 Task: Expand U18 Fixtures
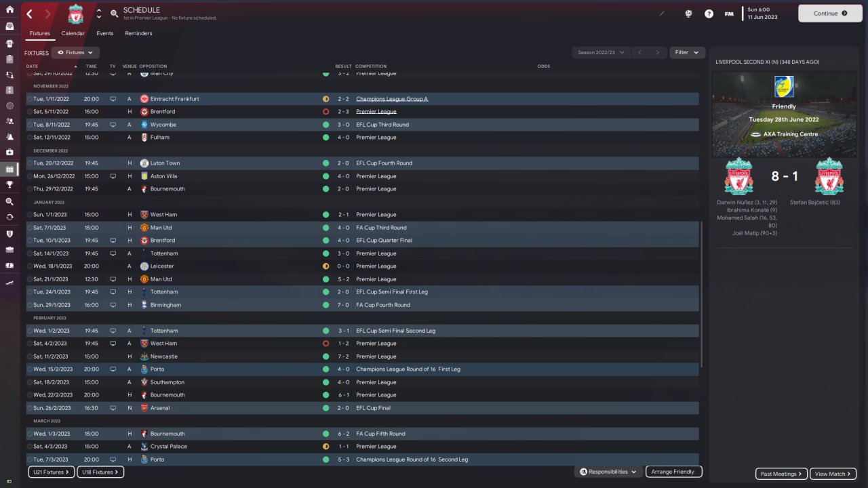(100, 472)
